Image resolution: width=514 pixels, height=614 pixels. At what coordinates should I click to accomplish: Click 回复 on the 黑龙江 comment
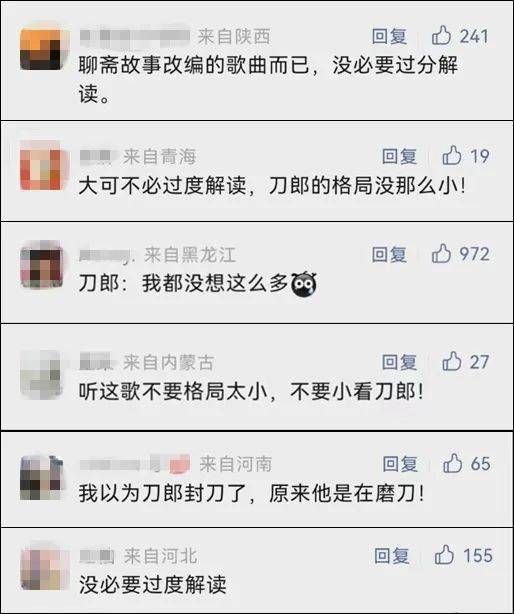389,254
